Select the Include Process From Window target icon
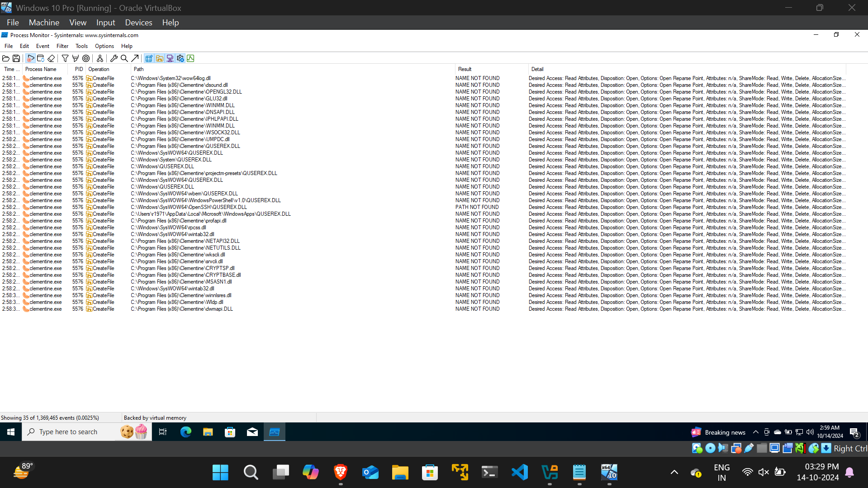The height and width of the screenshot is (488, 868). pyautogui.click(x=86, y=58)
